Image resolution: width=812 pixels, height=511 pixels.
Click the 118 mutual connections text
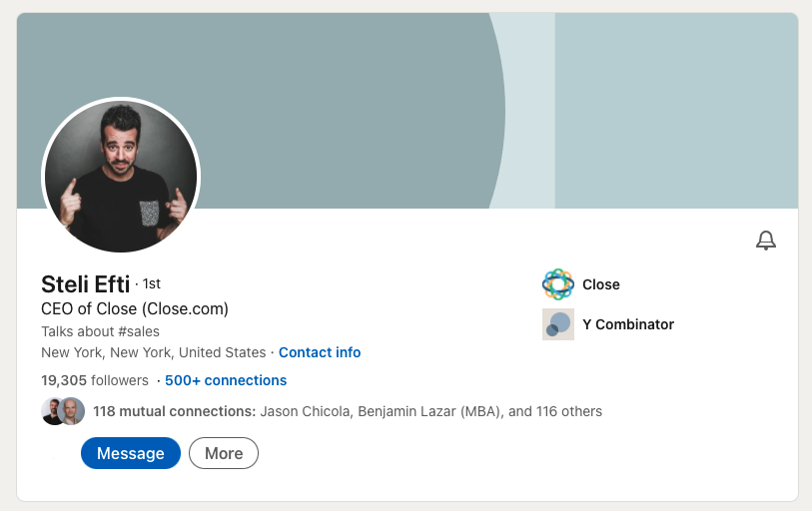click(175, 411)
